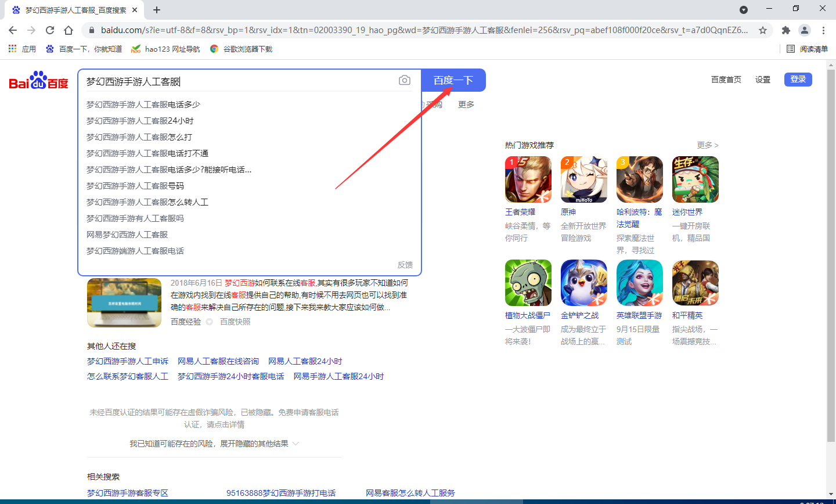
Task: Open Chrome tab search dropdown arrow
Action: (x=744, y=10)
